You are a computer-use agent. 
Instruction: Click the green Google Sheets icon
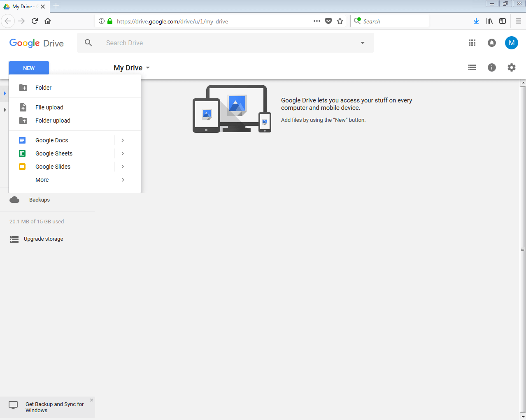(x=22, y=153)
